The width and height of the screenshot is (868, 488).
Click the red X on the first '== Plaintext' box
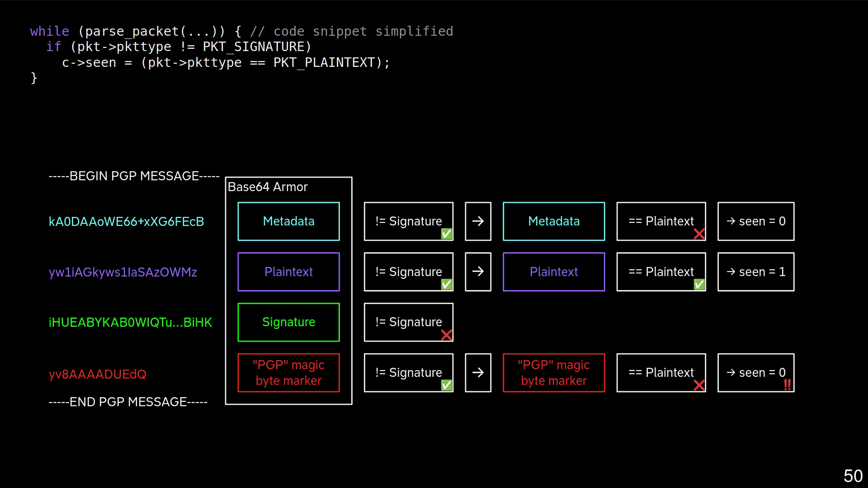coord(699,234)
